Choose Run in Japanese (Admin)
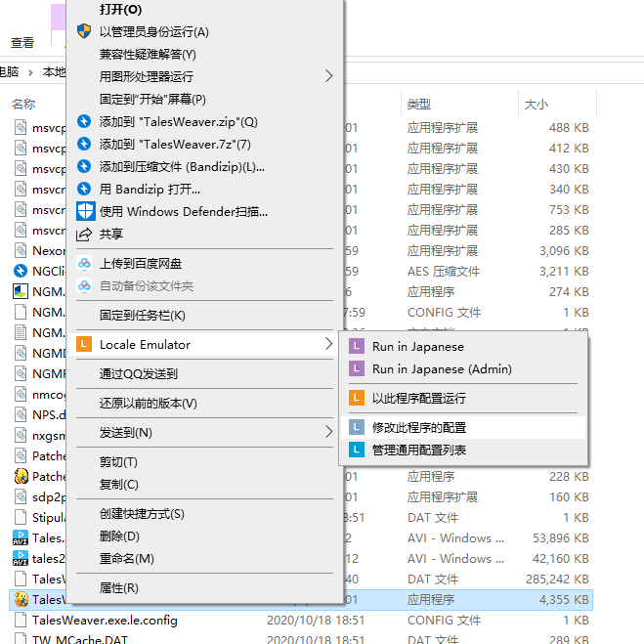644x644 pixels. click(x=442, y=369)
